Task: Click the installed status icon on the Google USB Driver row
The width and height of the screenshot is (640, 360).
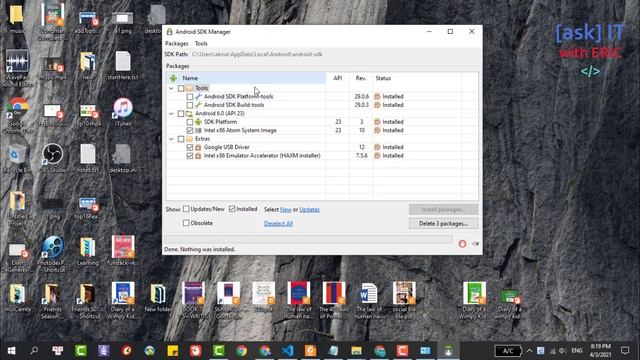Action: point(377,147)
